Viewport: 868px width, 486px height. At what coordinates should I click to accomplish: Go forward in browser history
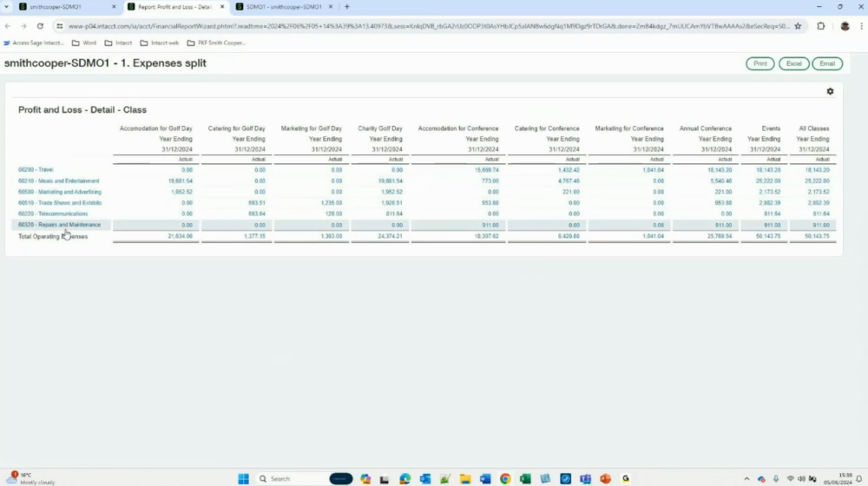coord(23,26)
